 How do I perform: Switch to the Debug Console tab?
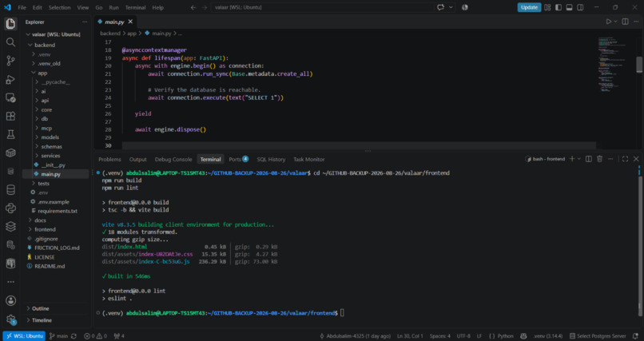173,159
